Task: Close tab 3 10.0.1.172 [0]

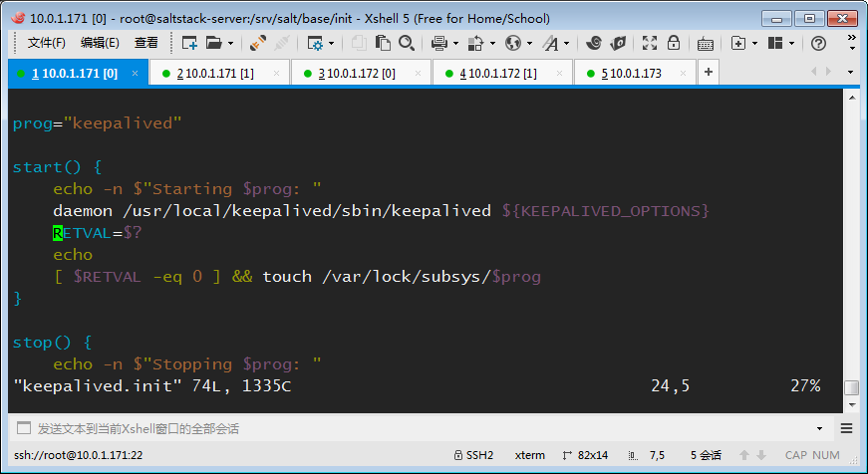Action: 418,73
